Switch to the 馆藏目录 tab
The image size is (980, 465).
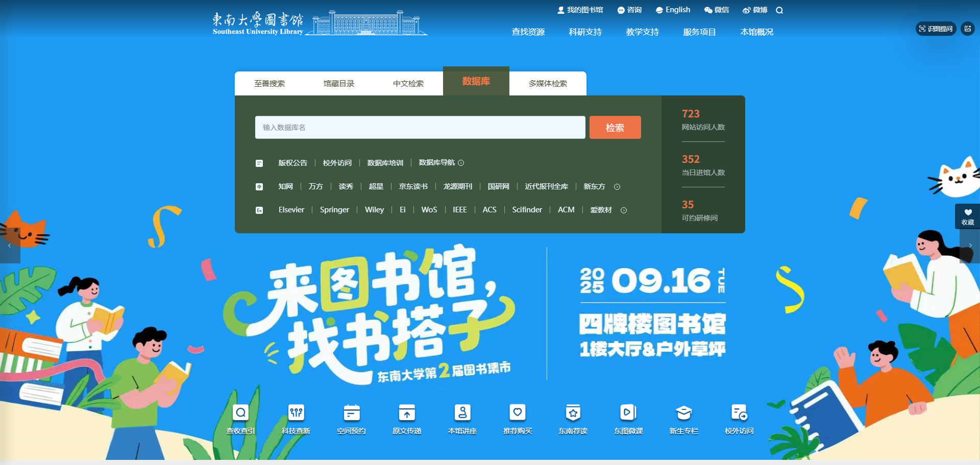[339, 83]
